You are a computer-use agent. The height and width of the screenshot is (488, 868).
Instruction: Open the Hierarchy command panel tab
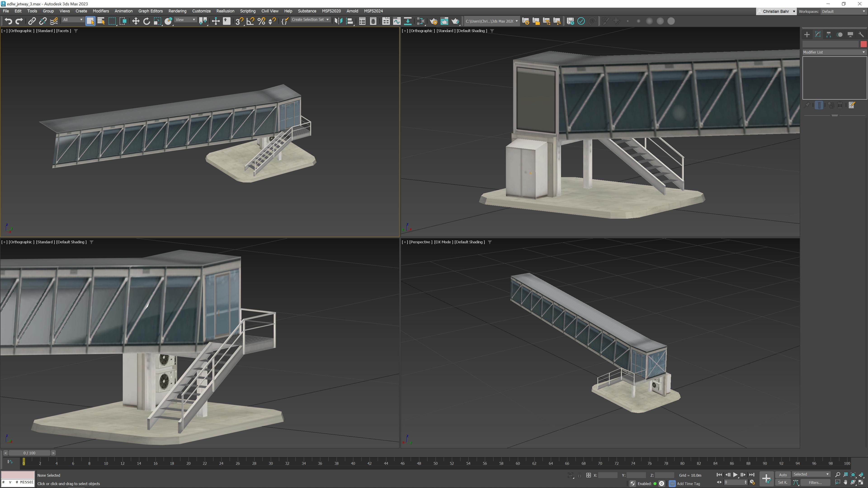click(829, 35)
